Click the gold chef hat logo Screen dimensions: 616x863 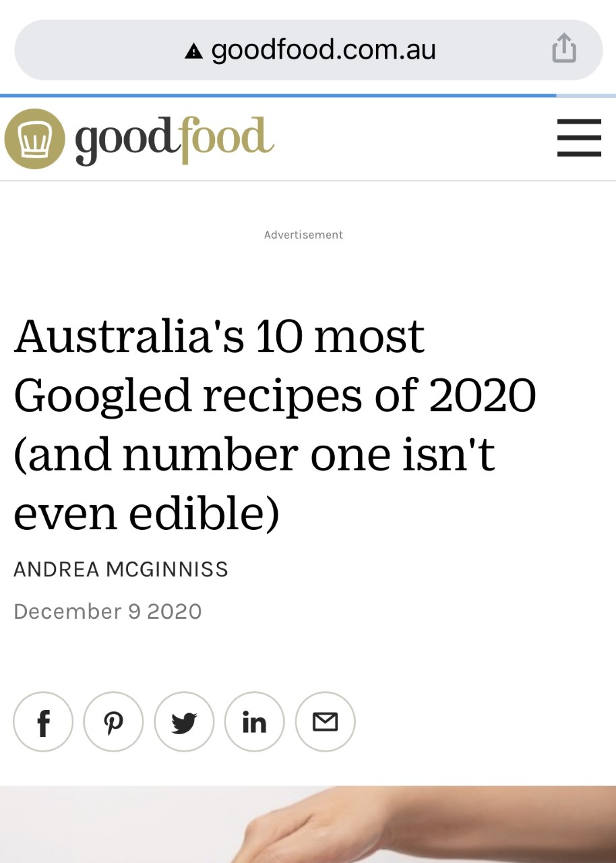(x=34, y=139)
